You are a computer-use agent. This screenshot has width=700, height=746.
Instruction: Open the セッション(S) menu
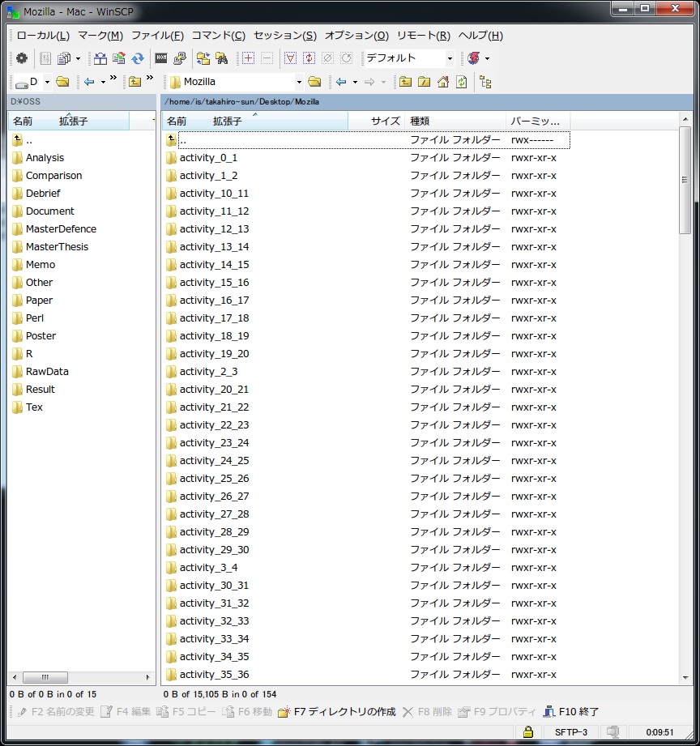[285, 36]
